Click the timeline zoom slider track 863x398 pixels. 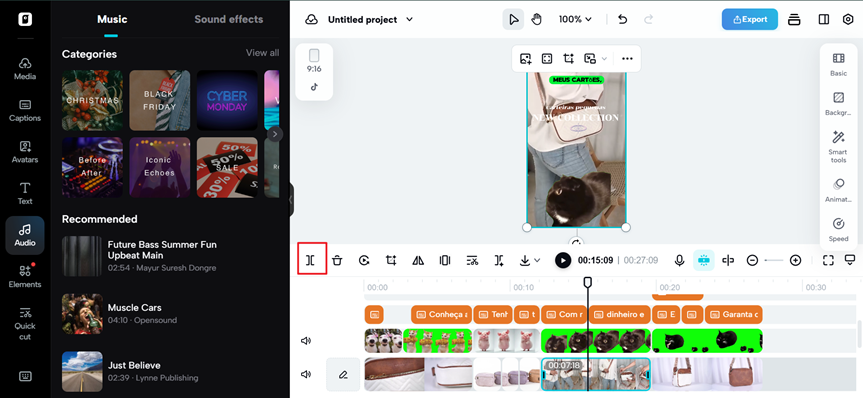coord(774,260)
